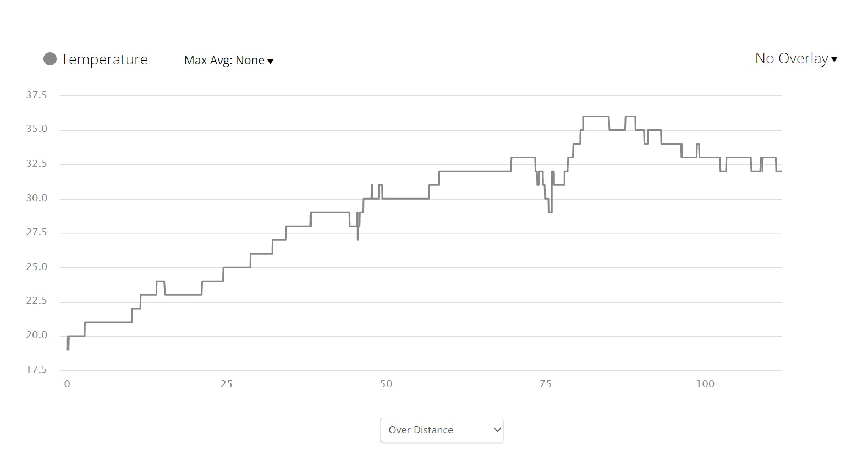
Task: Click the 22.5 y-axis label
Action: [x=37, y=301]
